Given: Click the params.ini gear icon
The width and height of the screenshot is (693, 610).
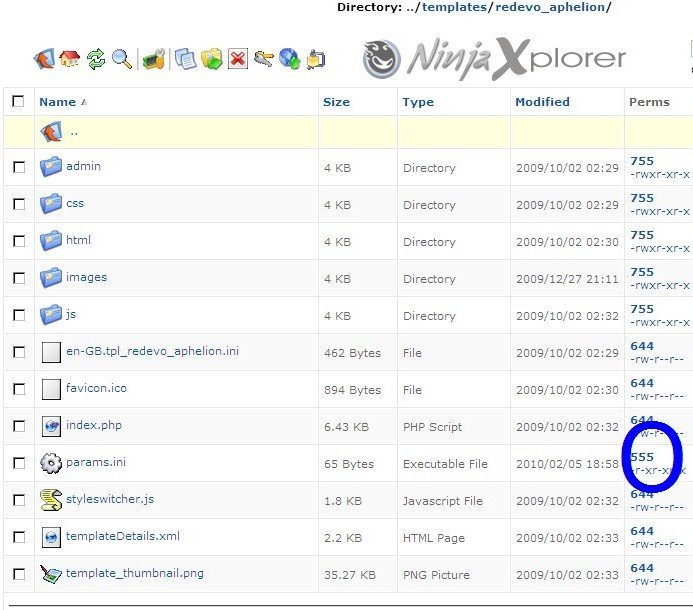Looking at the screenshot, I should (x=51, y=463).
